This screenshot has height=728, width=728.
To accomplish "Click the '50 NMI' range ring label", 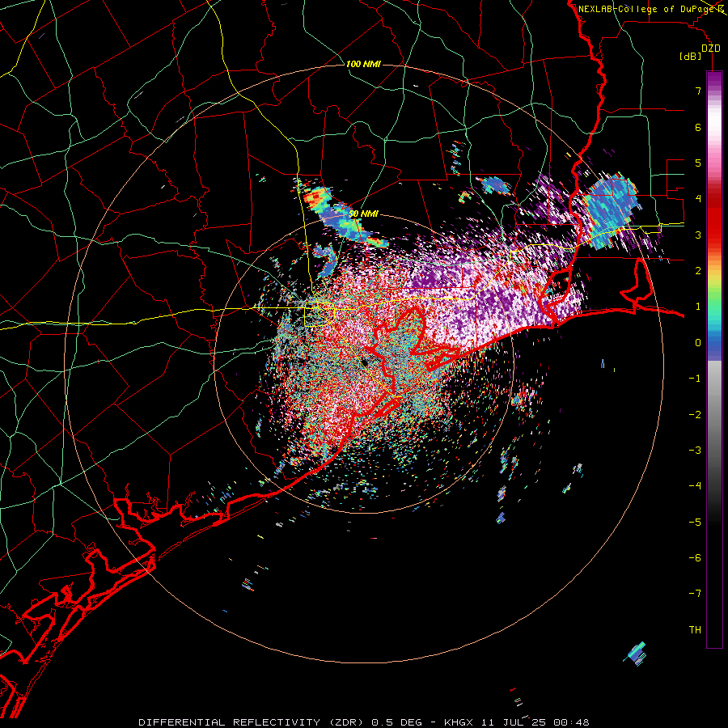I will point(363,214).
